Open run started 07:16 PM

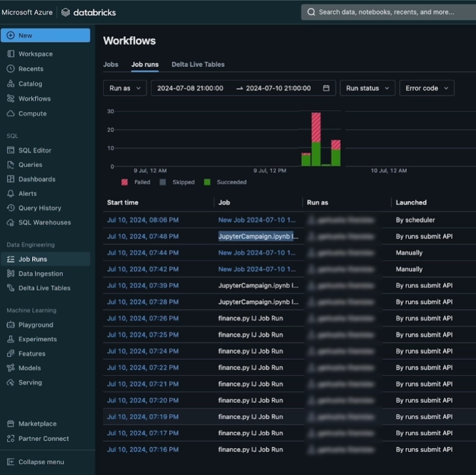(x=143, y=450)
